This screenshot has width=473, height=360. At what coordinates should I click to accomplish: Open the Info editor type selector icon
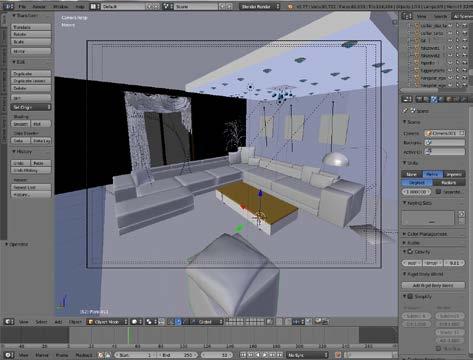pos(9,6)
